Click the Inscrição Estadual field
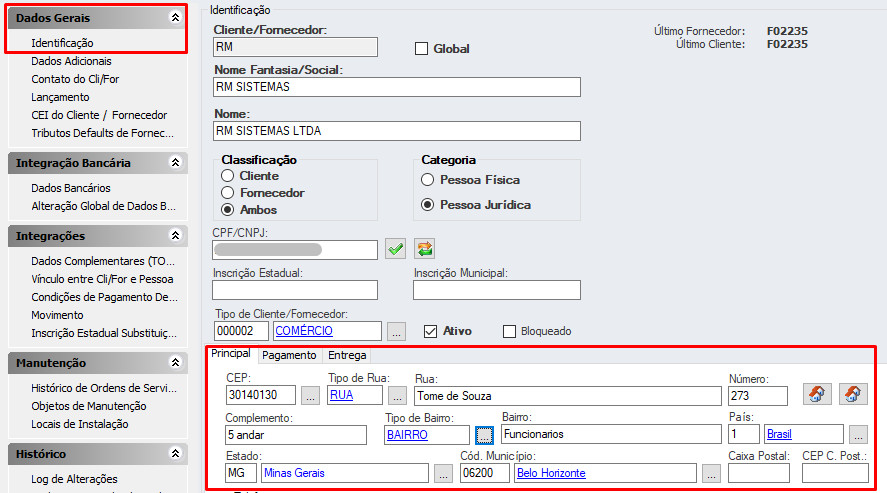 coord(295,290)
